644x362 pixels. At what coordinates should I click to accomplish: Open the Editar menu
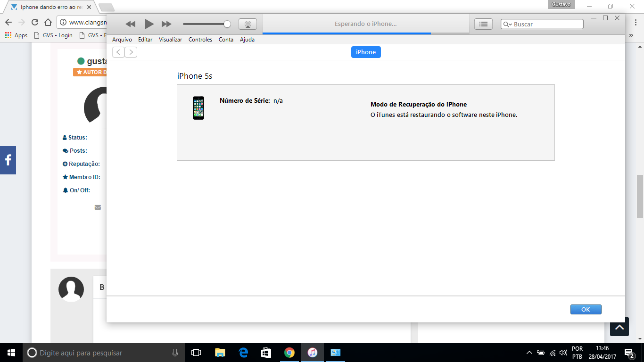145,40
